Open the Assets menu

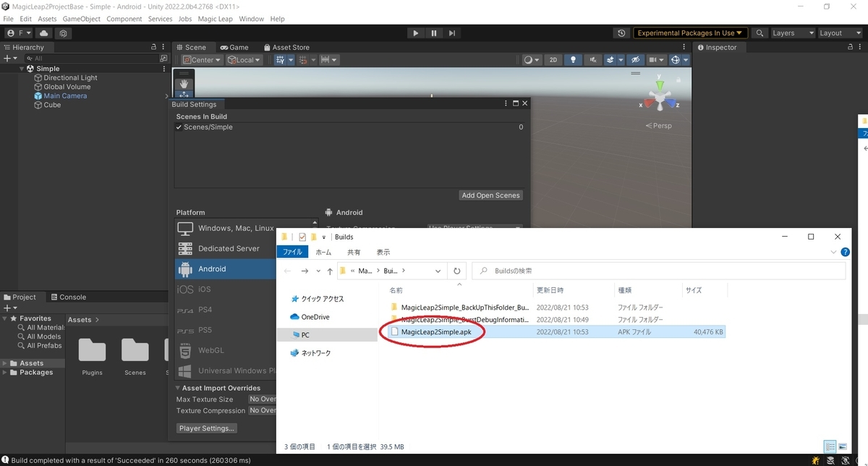(47, 19)
